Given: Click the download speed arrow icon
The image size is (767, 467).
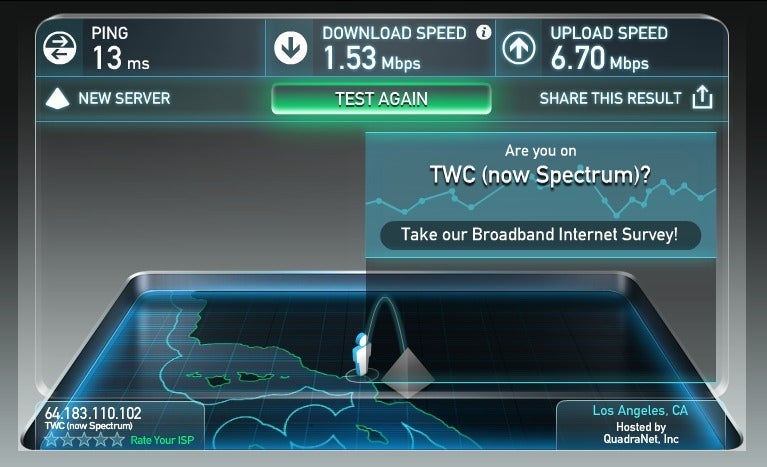Looking at the screenshot, I should 291,48.
